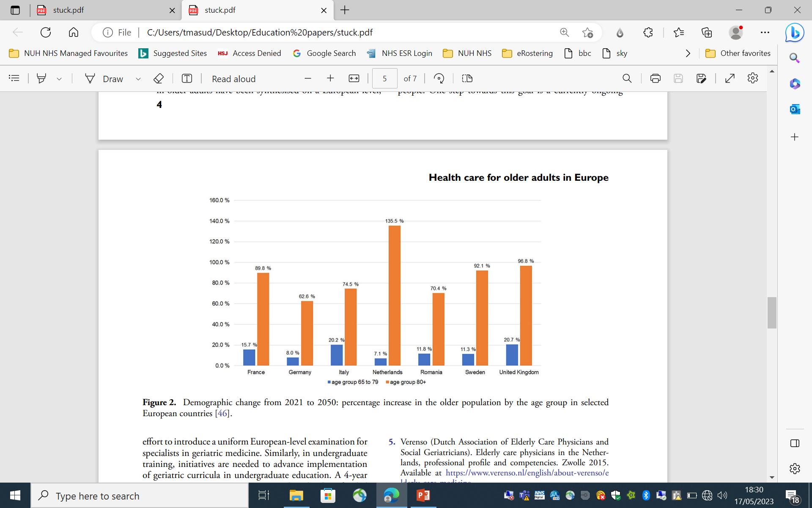Toggle Fit to width
Viewport: 812px width, 508px height.
point(354,78)
